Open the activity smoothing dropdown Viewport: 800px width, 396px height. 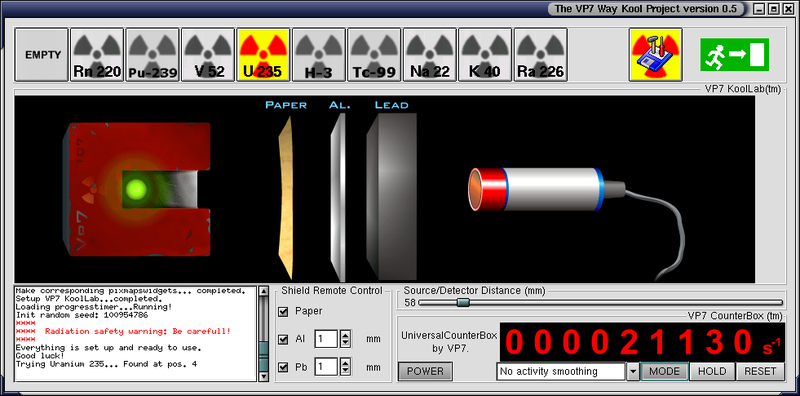pos(633,372)
